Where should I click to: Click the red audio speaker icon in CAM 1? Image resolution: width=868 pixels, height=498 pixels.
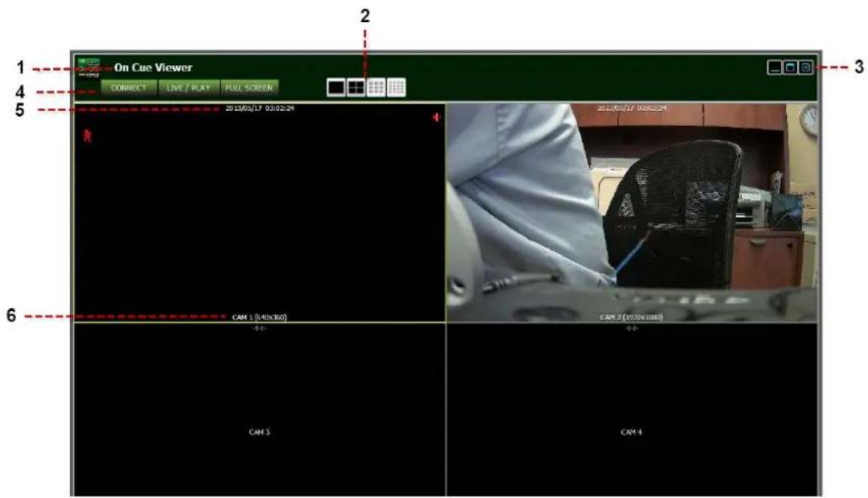[437, 118]
